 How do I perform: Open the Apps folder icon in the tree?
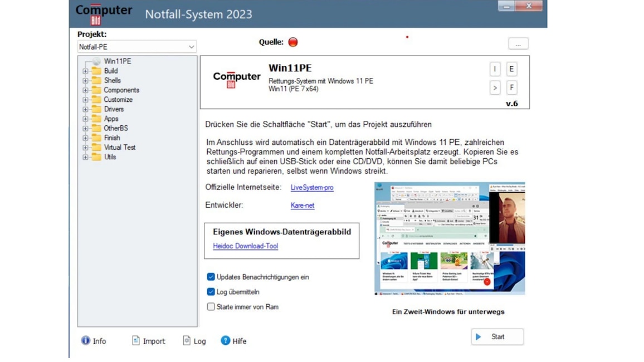(x=97, y=118)
